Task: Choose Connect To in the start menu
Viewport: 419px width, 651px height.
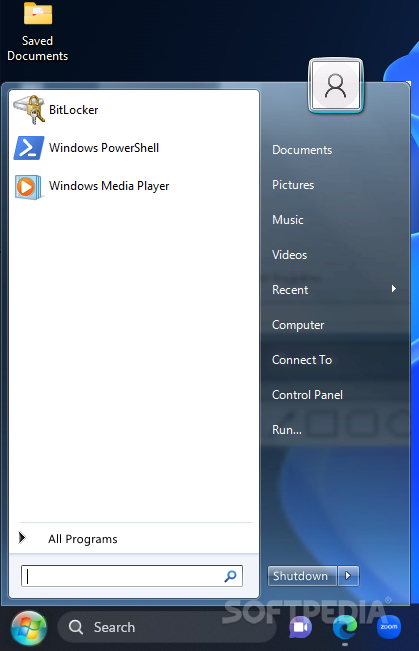Action: (x=302, y=360)
